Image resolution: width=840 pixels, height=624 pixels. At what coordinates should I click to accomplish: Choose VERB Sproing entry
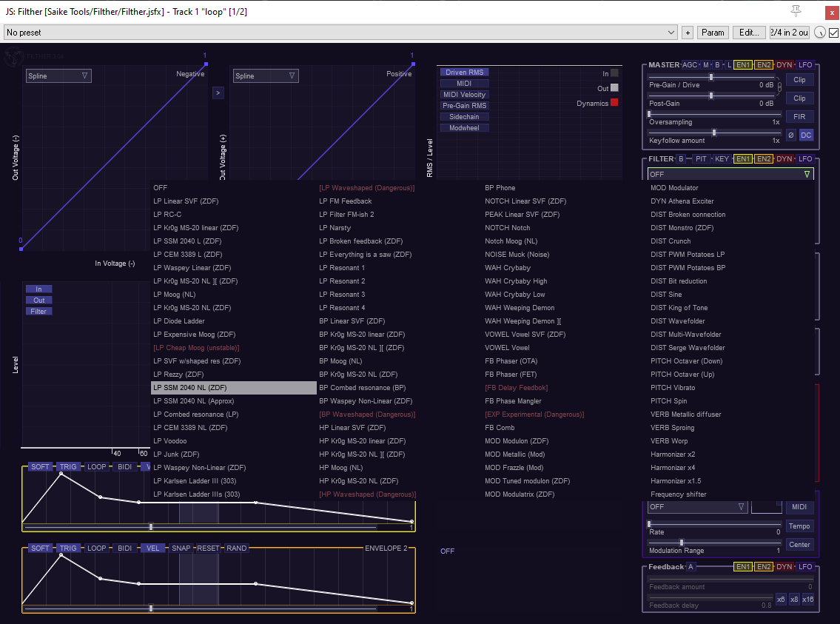672,428
